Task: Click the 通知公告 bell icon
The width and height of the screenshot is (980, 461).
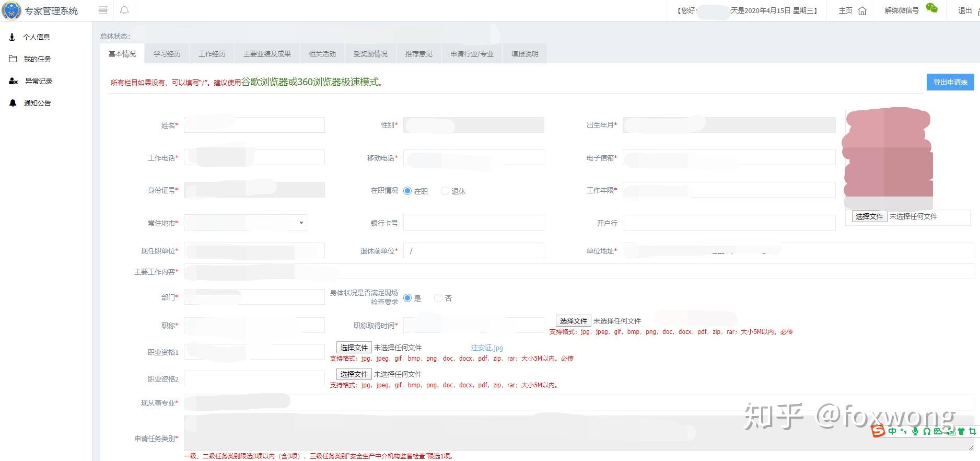Action: 13,103
